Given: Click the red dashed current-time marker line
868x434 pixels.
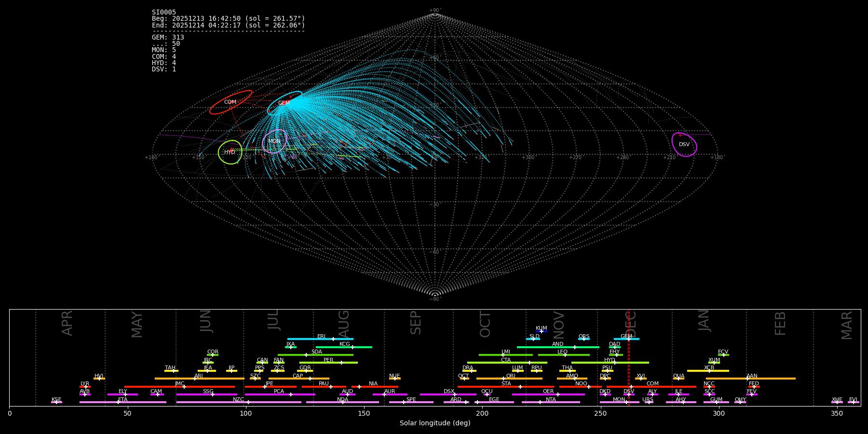Looking at the screenshot, I should [x=628, y=357].
